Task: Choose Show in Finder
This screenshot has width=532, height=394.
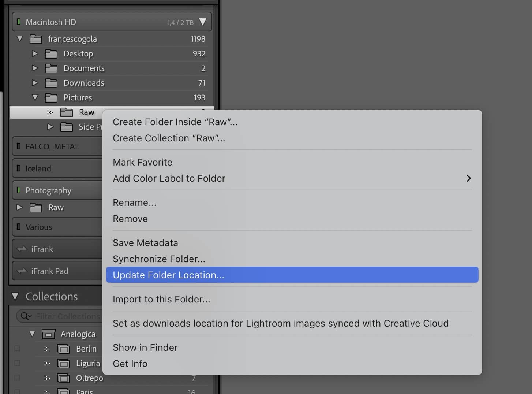Action: click(145, 347)
